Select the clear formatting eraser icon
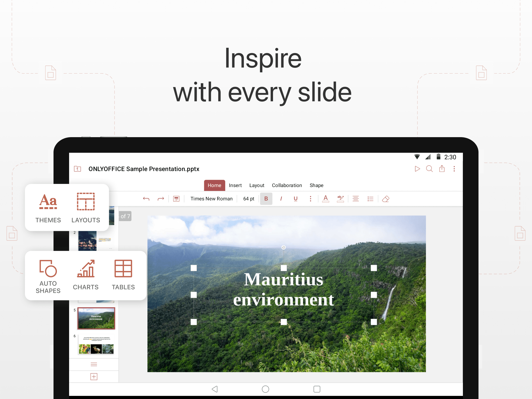Screen dimensions: 532x399 386,199
